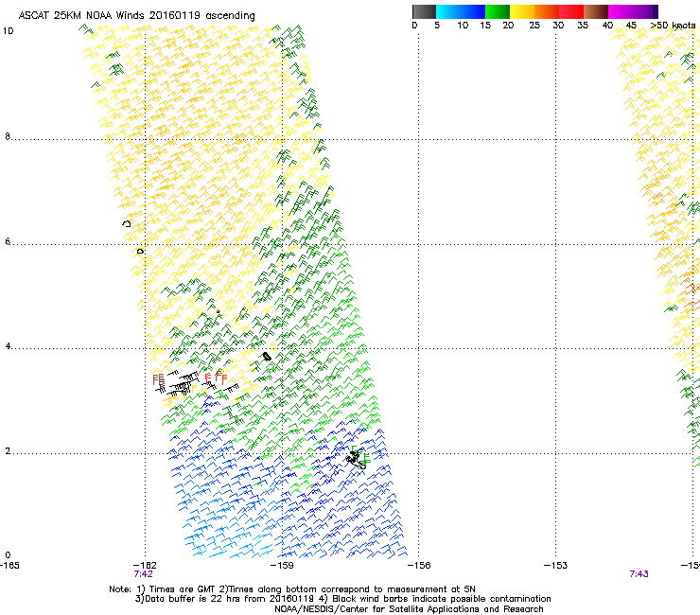The image size is (700, 615).
Task: Click the purple '7:43' swath time label
Action: point(639,574)
